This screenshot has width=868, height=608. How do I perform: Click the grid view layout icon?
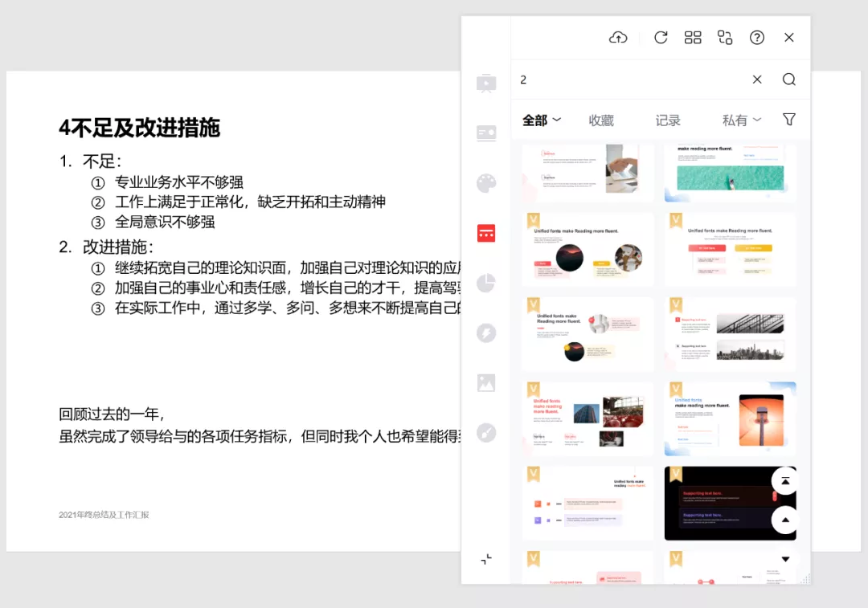coord(693,37)
